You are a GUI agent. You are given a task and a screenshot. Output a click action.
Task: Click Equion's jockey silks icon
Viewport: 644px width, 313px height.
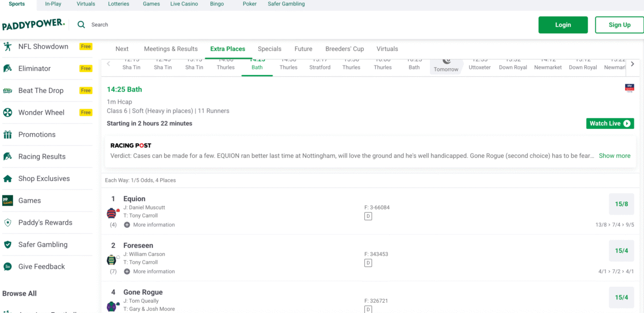pyautogui.click(x=112, y=213)
